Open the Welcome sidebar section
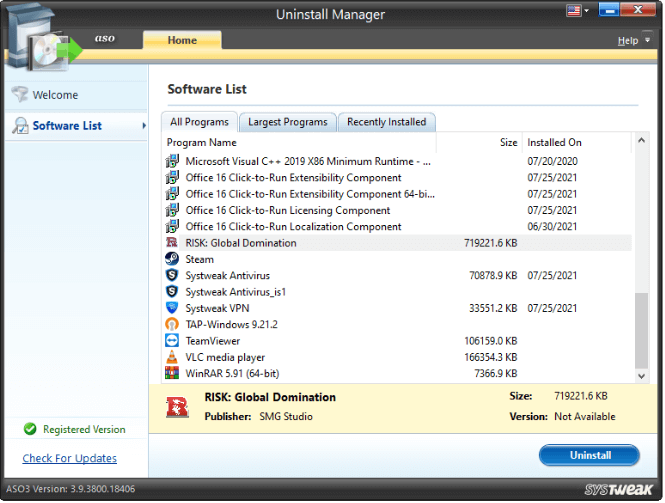Image resolution: width=665 pixels, height=503 pixels. [x=76, y=95]
